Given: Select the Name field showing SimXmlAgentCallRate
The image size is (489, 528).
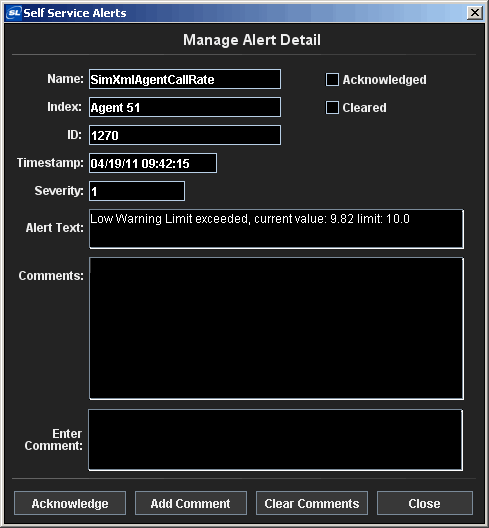Looking at the screenshot, I should tap(185, 79).
